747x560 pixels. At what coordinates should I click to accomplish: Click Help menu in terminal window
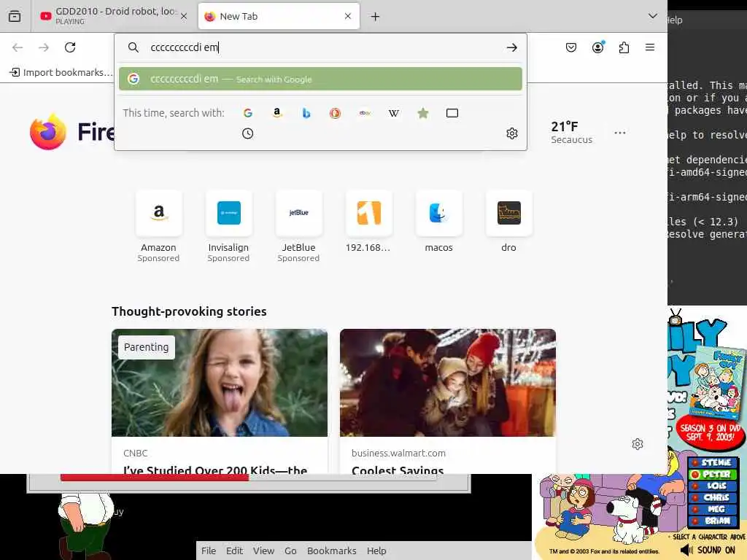point(675,20)
